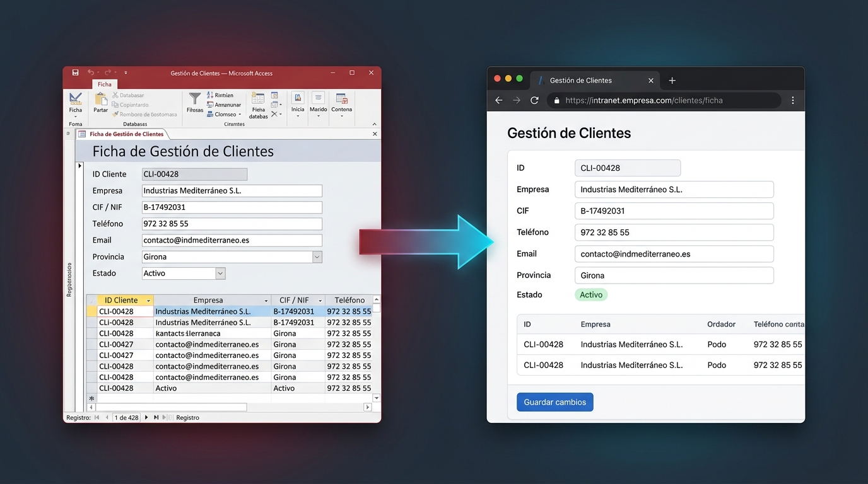Jump to first record in Access navigation bar

click(97, 417)
